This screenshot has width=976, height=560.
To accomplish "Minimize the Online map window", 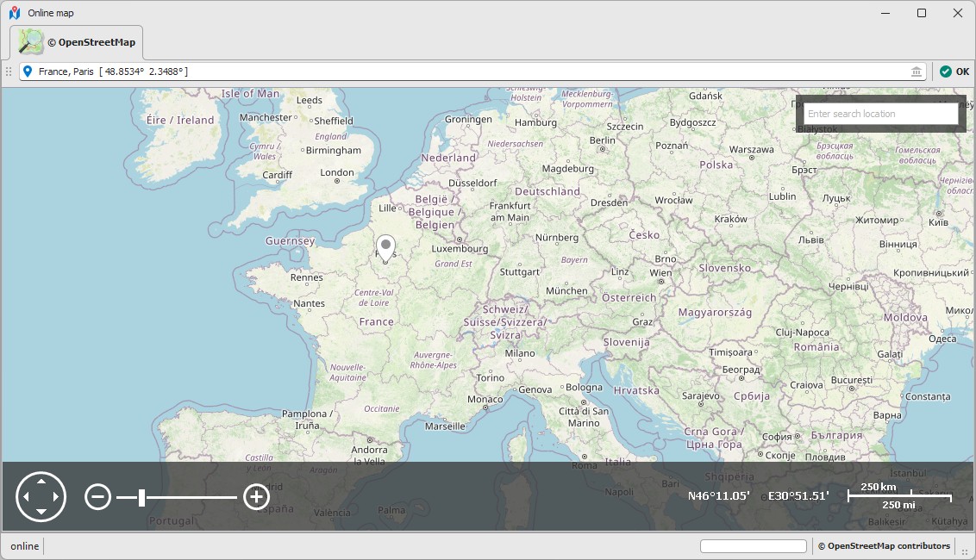I will (x=885, y=13).
